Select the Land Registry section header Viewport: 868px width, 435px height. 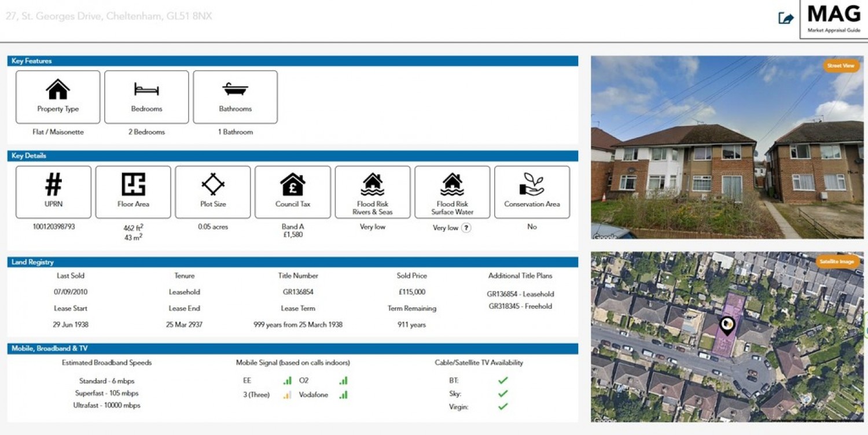293,262
